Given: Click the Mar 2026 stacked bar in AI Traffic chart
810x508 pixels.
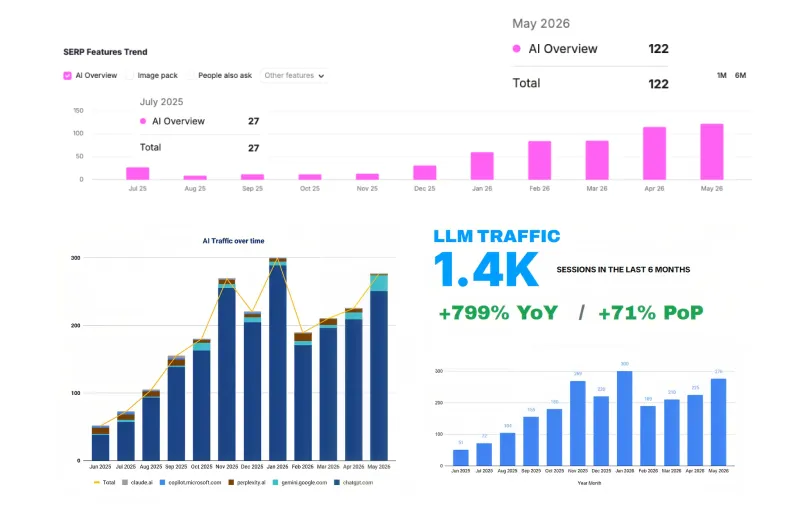Looking at the screenshot, I should click(x=328, y=390).
